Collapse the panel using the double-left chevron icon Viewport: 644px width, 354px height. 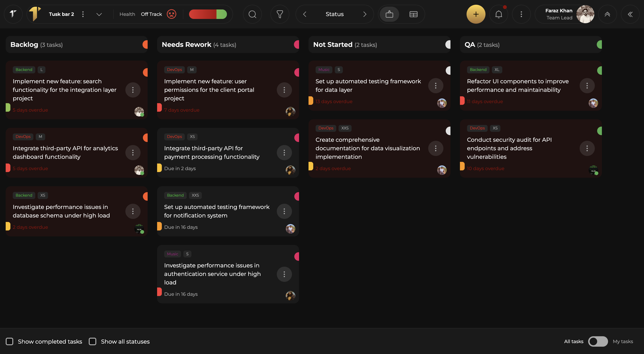630,14
